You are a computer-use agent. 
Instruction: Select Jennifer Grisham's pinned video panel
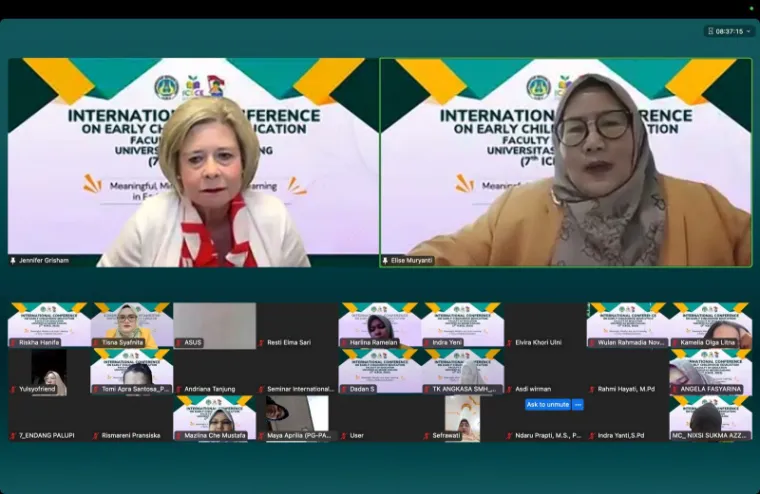(x=192, y=160)
